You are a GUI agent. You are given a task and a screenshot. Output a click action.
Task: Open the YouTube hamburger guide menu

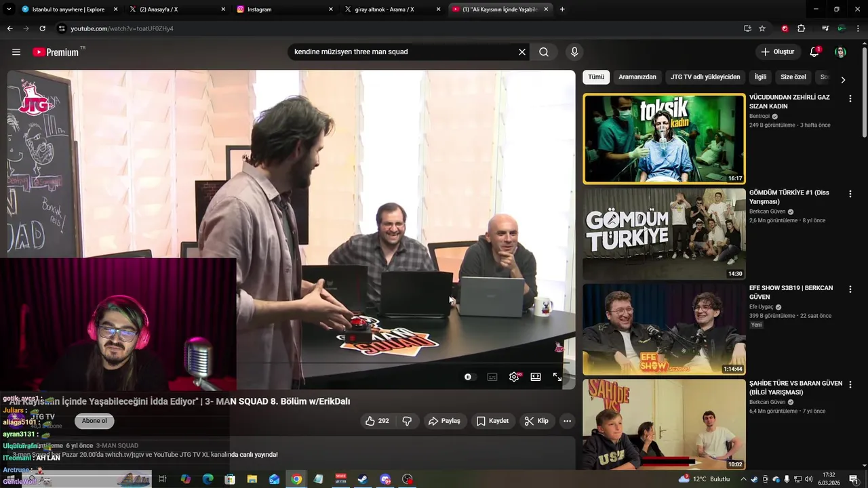point(16,52)
